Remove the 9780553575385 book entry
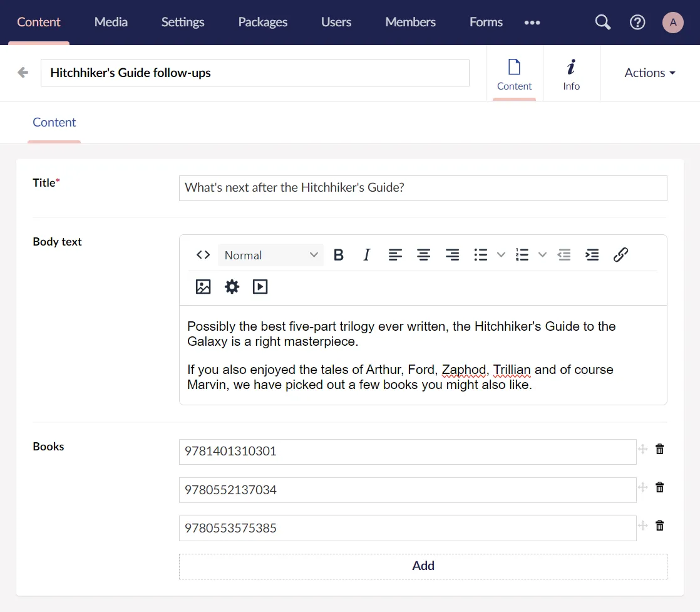This screenshot has height=612, width=700. (x=659, y=526)
